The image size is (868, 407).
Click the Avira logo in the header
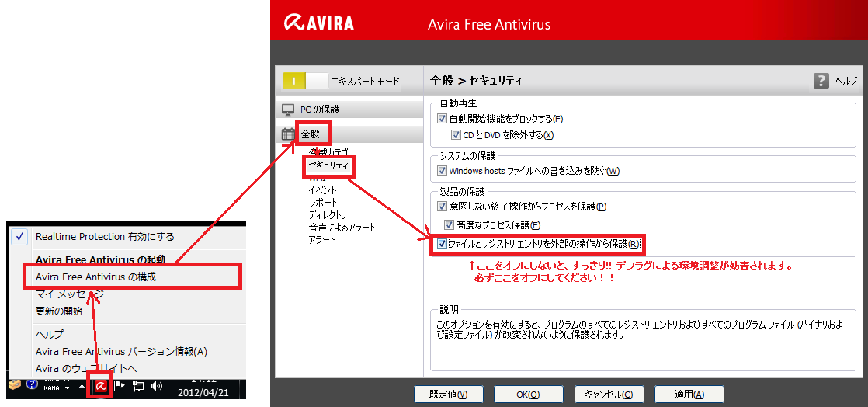[319, 23]
